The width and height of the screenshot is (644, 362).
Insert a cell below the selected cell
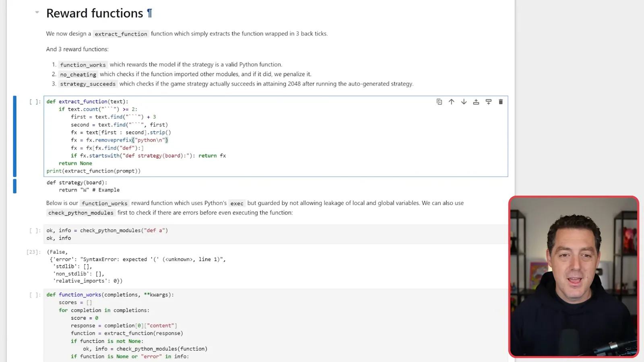[x=489, y=102]
